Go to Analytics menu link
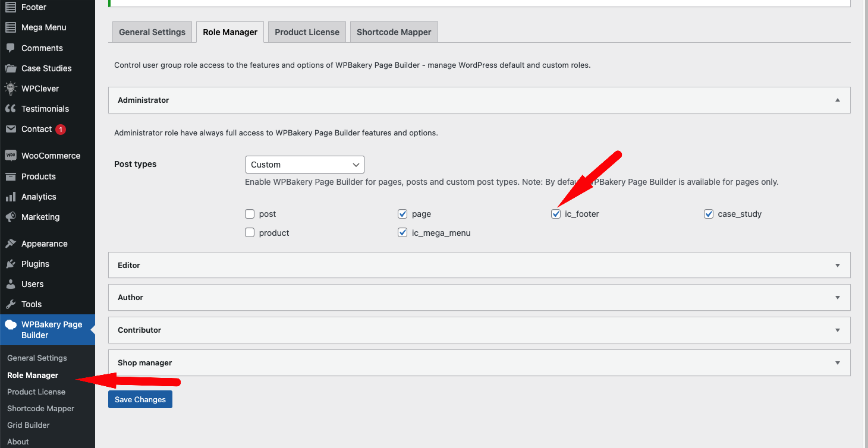868x448 pixels. [x=39, y=197]
